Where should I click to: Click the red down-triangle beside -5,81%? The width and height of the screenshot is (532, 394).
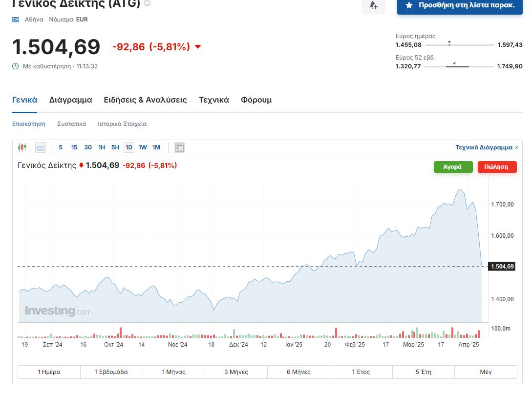pos(198,47)
